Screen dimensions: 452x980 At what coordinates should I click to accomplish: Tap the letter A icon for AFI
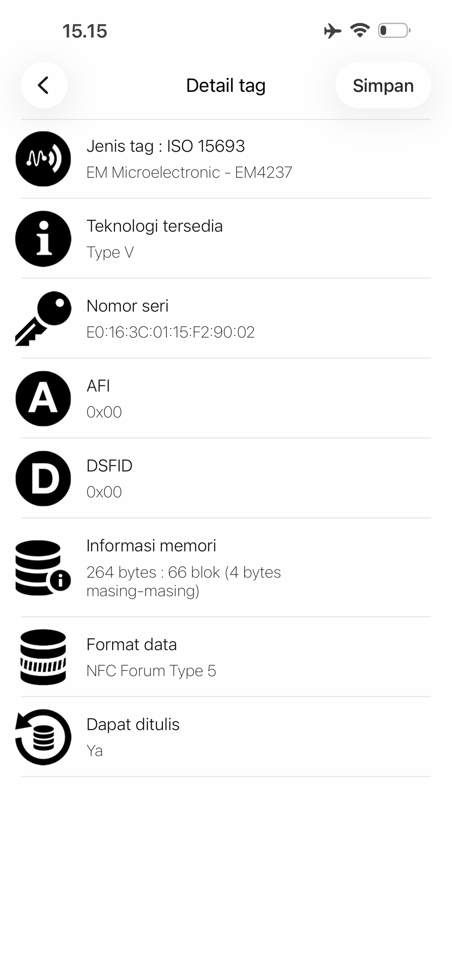43,399
